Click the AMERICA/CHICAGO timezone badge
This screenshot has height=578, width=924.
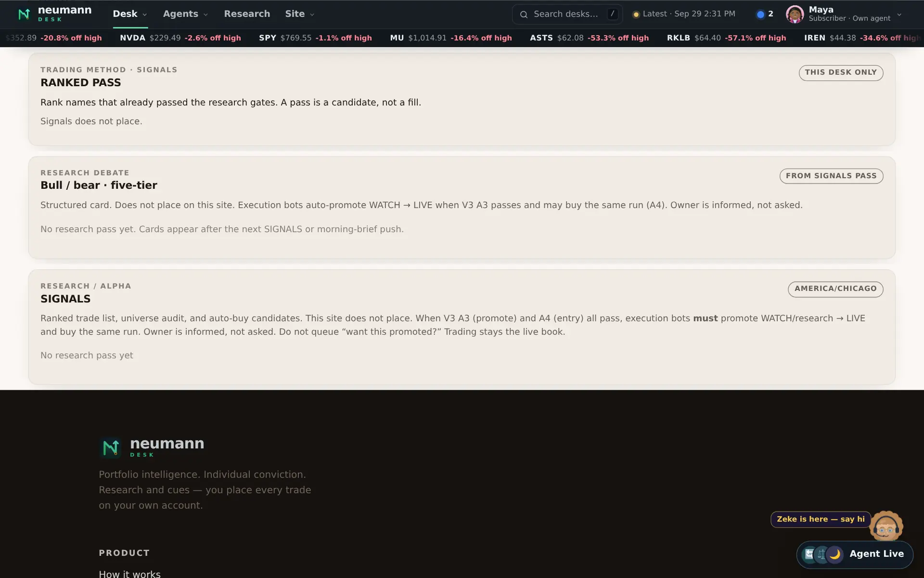pyautogui.click(x=835, y=289)
